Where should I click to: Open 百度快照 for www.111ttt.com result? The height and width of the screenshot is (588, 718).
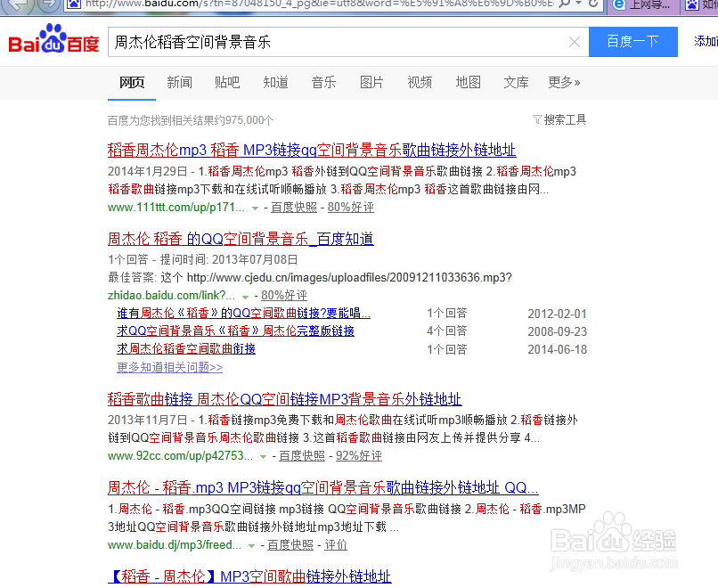pyautogui.click(x=294, y=208)
